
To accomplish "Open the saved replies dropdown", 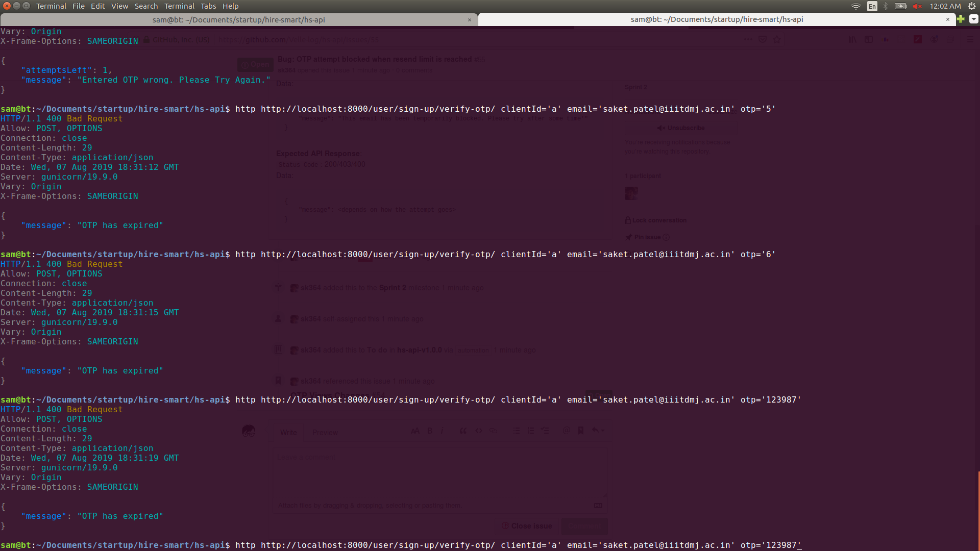I will coord(581,431).
